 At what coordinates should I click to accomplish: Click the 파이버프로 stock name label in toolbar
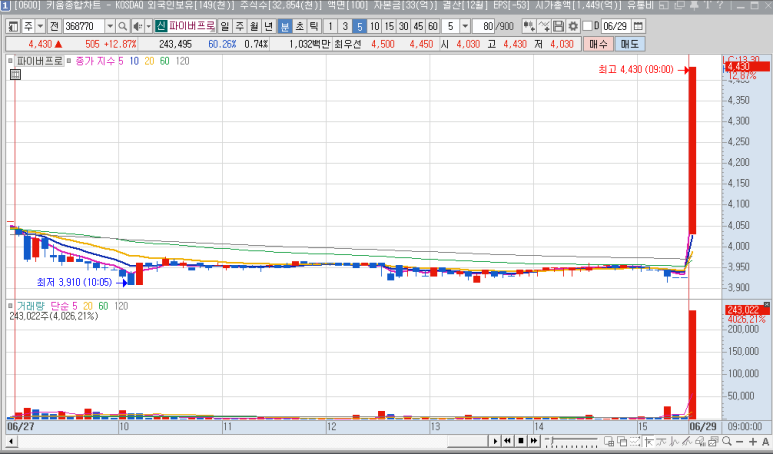tap(191, 26)
